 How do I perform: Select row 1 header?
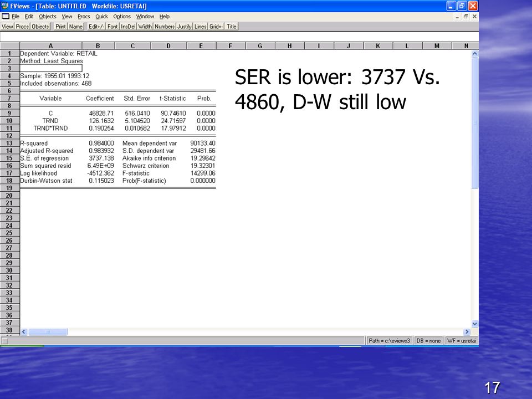(x=9, y=53)
